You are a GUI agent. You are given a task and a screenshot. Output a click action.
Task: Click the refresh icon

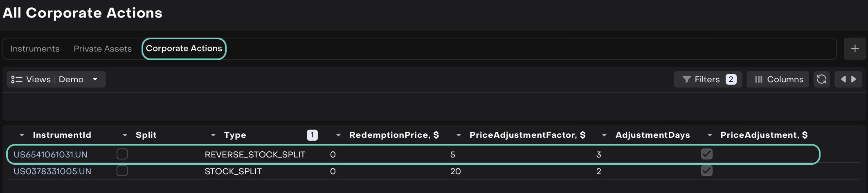[821, 79]
